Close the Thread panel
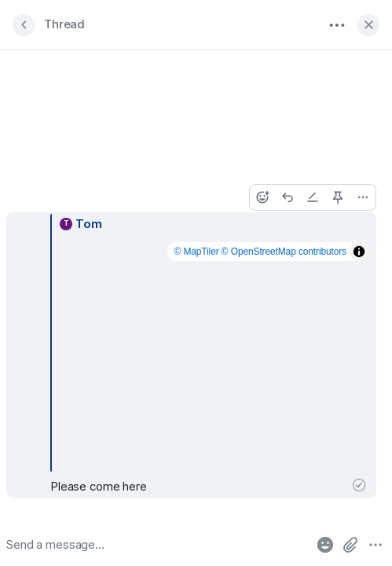Viewport: 392px width, 566px height. (368, 25)
